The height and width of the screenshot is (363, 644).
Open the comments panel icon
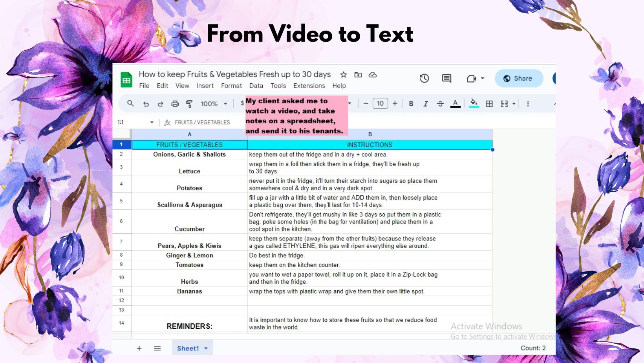click(446, 78)
